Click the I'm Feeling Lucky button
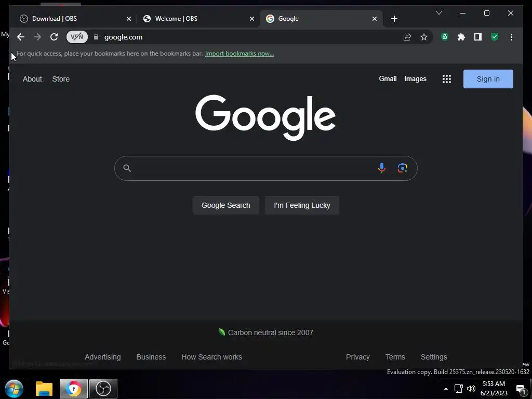 tap(302, 205)
